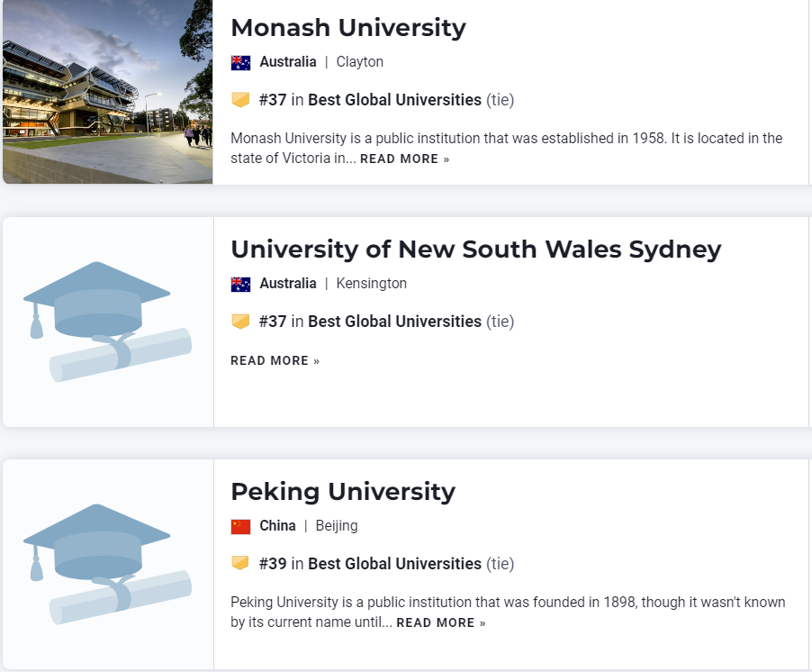Image resolution: width=812 pixels, height=672 pixels.
Task: Expand Peking University description with Read More
Action: tap(440, 623)
